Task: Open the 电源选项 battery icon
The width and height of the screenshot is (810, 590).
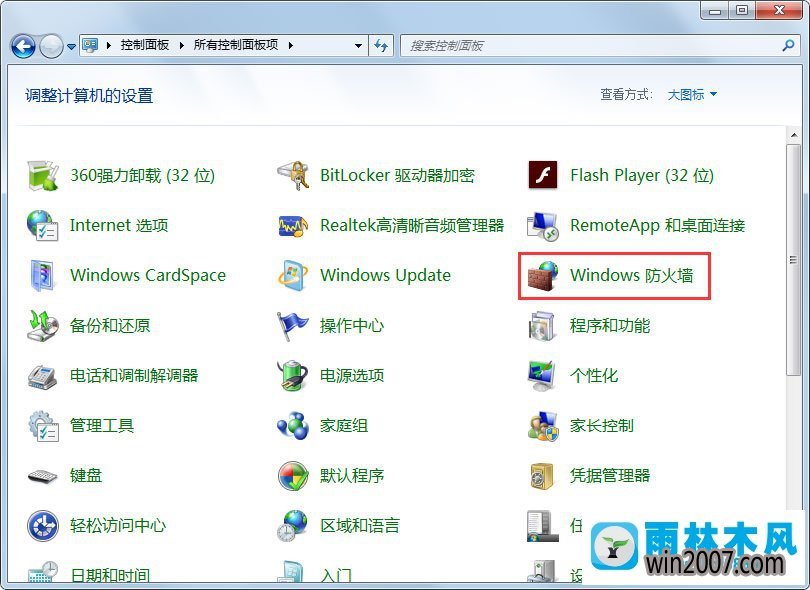Action: point(293,376)
